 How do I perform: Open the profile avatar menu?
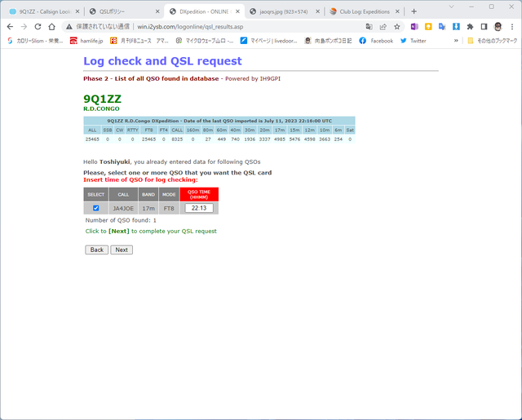[x=498, y=27]
